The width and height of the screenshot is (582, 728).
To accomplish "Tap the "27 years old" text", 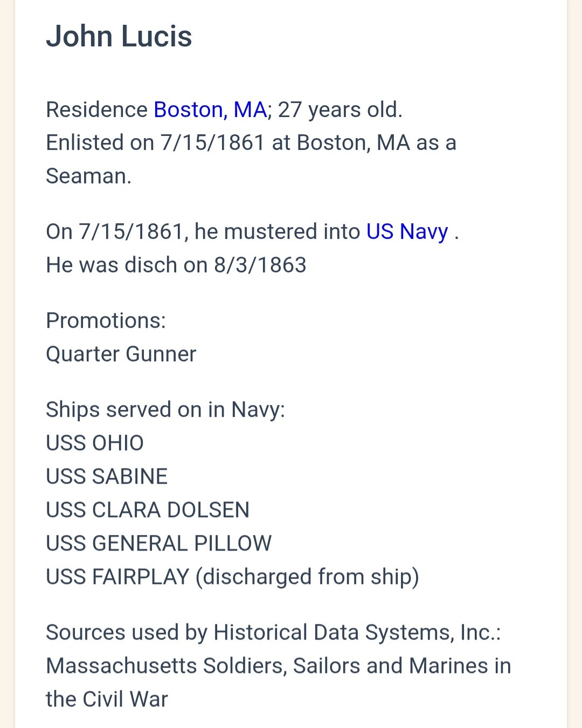I will (x=339, y=110).
